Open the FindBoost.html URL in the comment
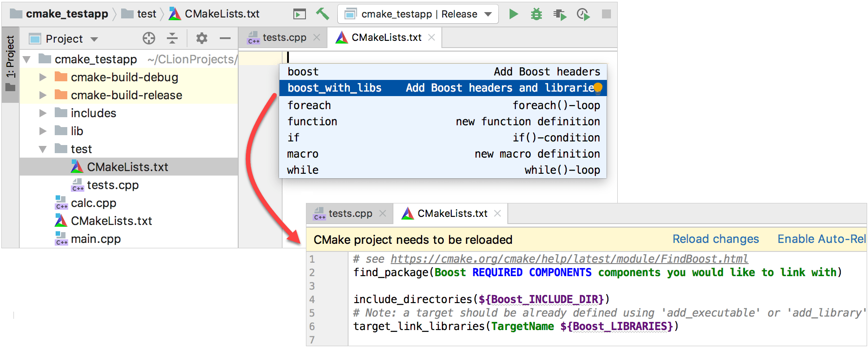 pyautogui.click(x=569, y=259)
